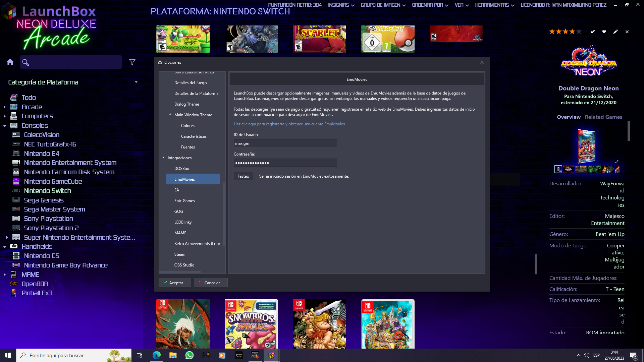The width and height of the screenshot is (644, 362).
Task: Close the Opciones dialog
Action: coord(482,62)
